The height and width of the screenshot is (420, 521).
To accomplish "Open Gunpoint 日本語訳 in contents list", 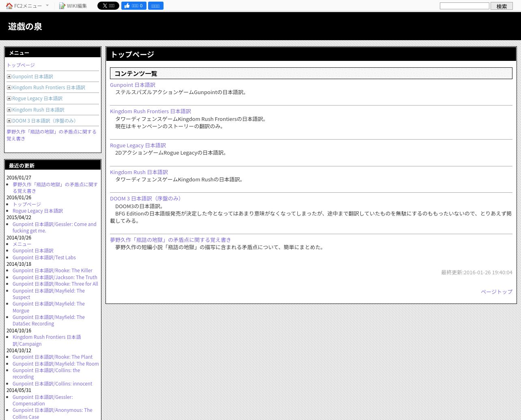I will [x=133, y=85].
